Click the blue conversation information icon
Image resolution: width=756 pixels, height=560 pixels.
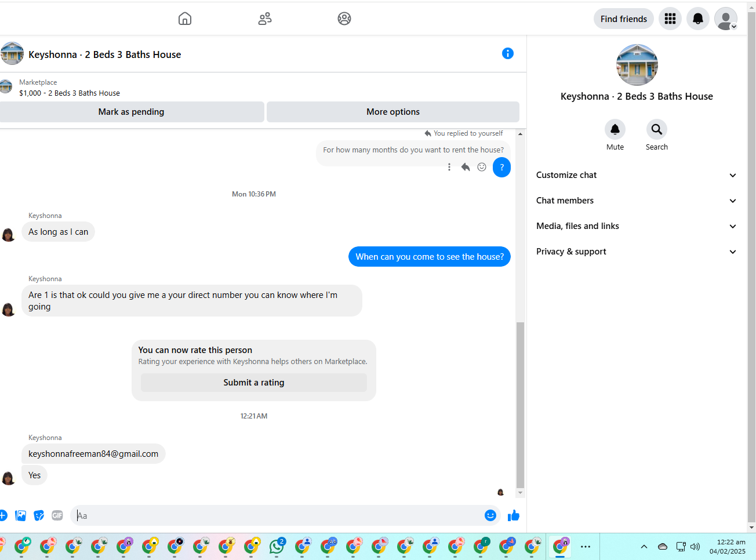click(508, 53)
